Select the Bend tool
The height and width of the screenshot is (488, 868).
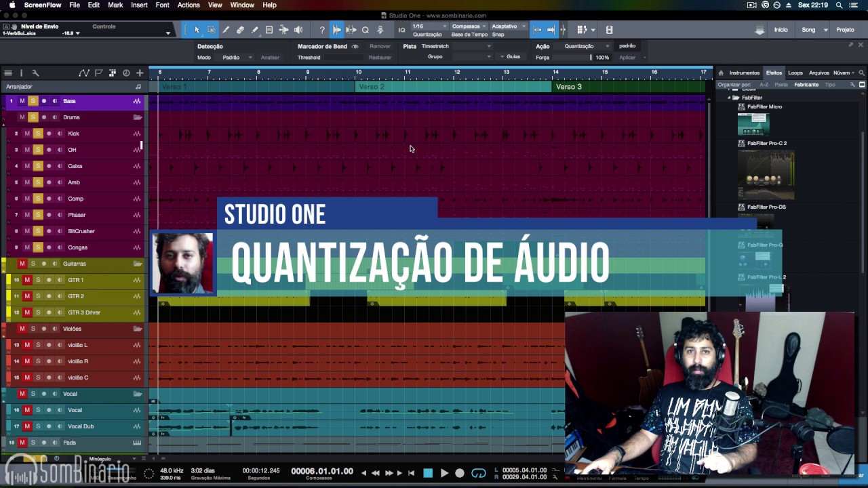(283, 30)
